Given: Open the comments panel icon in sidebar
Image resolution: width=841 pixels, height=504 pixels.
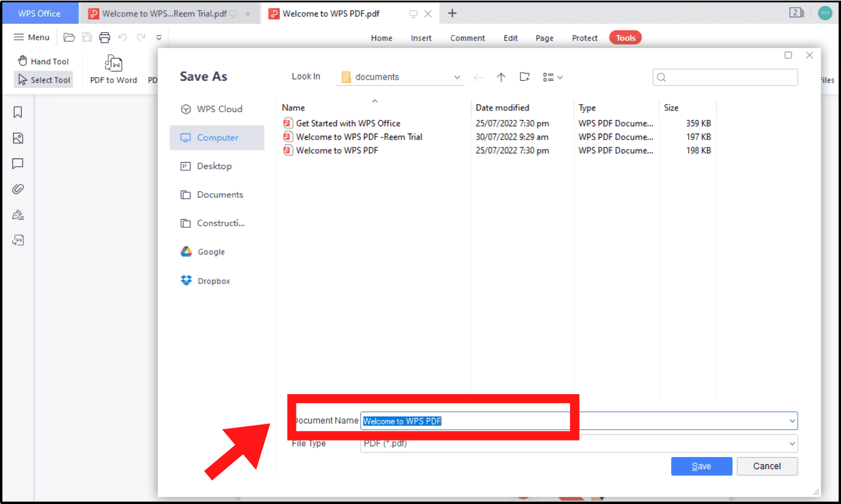Looking at the screenshot, I should pos(18,164).
